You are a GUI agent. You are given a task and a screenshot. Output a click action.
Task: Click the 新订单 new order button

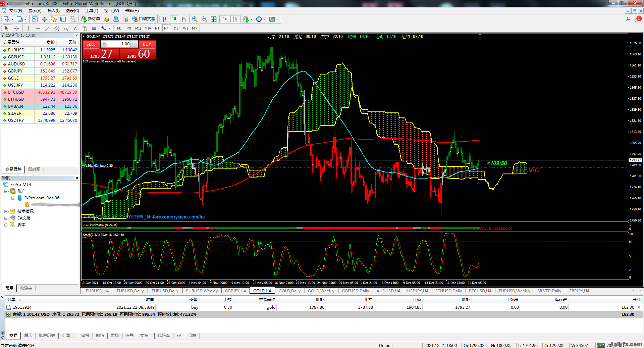91,19
